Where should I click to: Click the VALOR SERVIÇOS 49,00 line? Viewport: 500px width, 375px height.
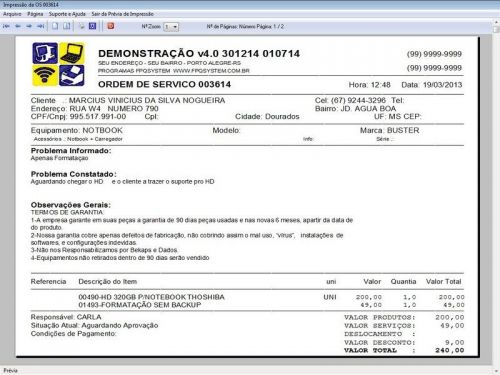click(x=404, y=326)
